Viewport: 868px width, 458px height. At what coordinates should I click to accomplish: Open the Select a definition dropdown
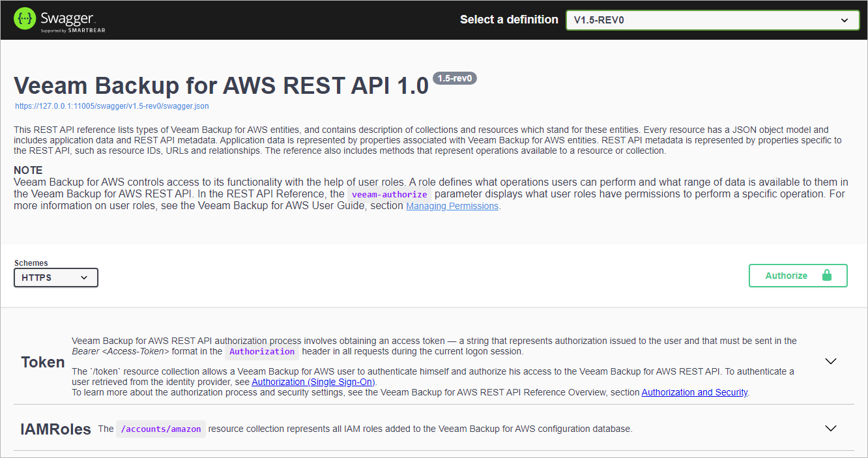click(x=712, y=20)
